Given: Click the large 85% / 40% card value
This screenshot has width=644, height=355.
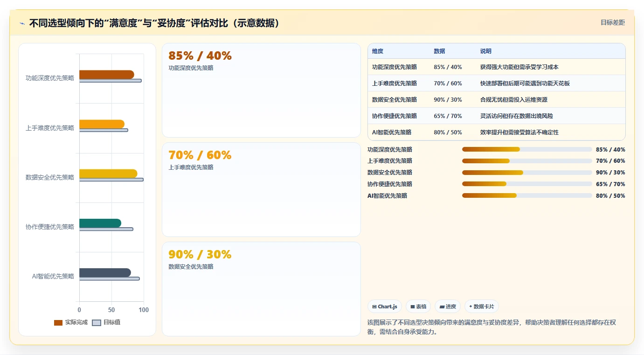Looking at the screenshot, I should click(200, 56).
